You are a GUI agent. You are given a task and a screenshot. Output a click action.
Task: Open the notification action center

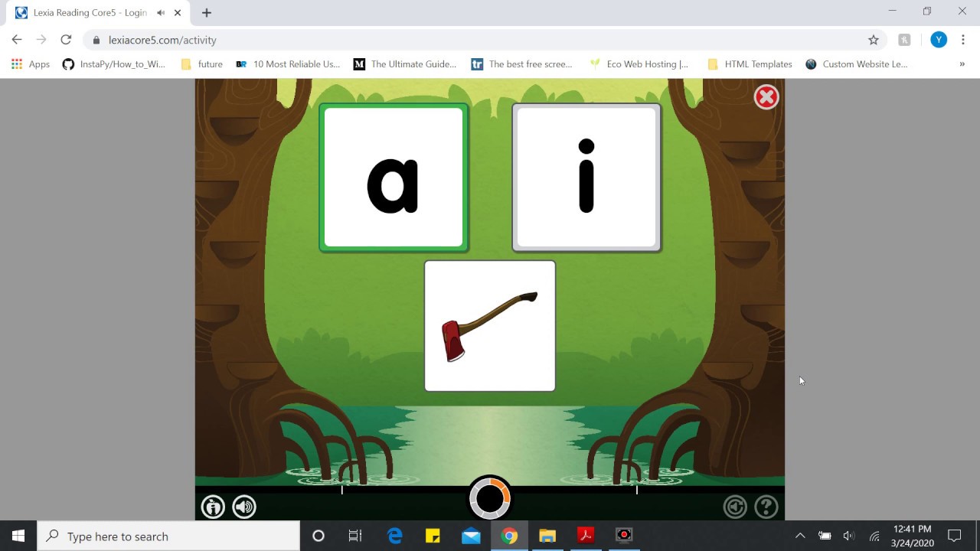(954, 536)
